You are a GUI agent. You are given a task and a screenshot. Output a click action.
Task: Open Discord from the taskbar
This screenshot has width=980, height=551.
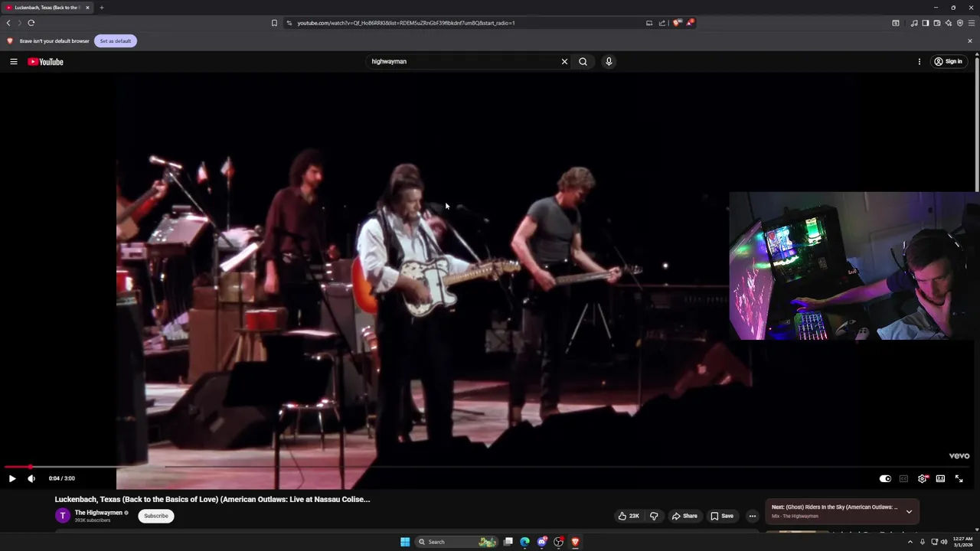pos(542,543)
